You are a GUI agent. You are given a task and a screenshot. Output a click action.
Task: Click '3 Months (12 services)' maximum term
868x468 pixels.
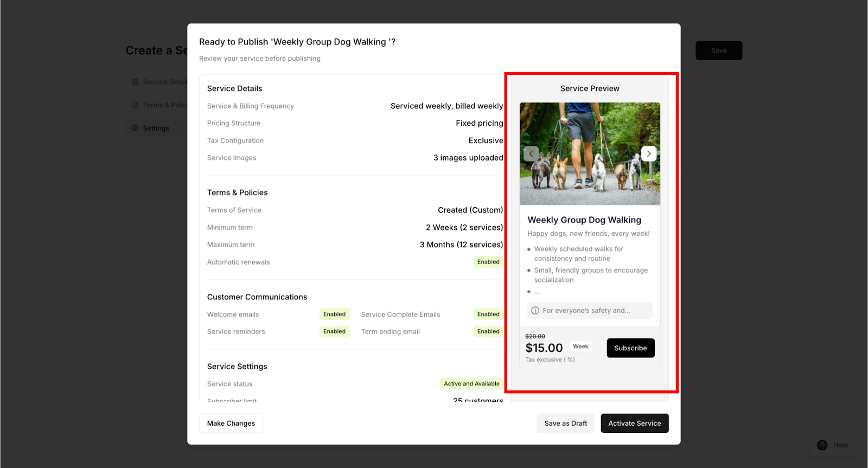[x=461, y=245]
